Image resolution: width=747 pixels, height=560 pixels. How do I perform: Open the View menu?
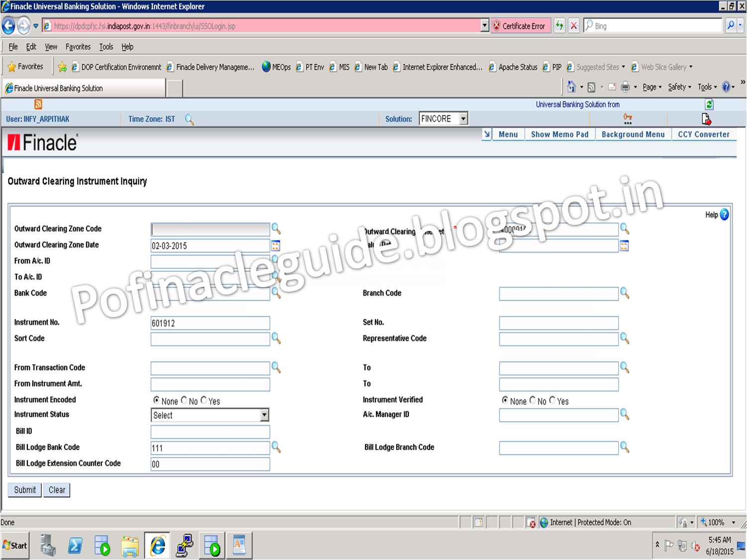click(51, 47)
